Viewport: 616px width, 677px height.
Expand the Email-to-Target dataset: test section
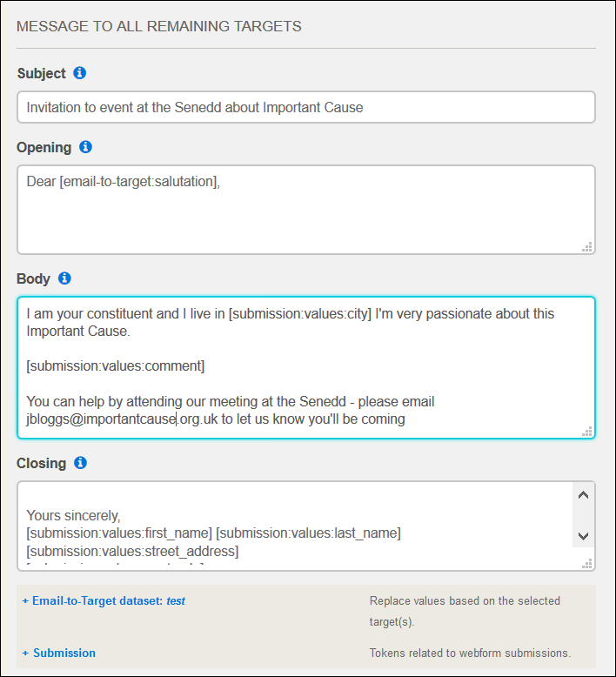pyautogui.click(x=104, y=600)
